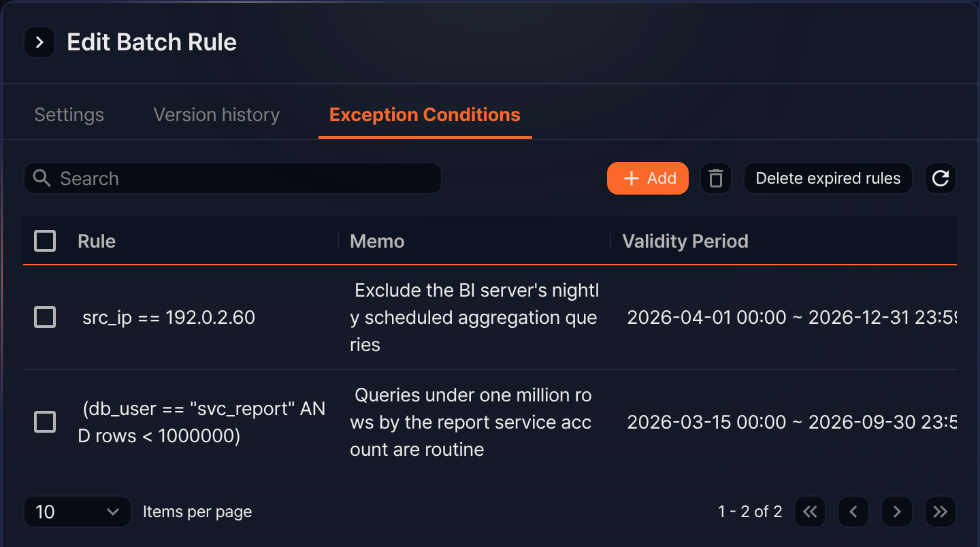Viewport: 980px width, 547px height.
Task: Focus the Search input field
Action: pos(233,178)
